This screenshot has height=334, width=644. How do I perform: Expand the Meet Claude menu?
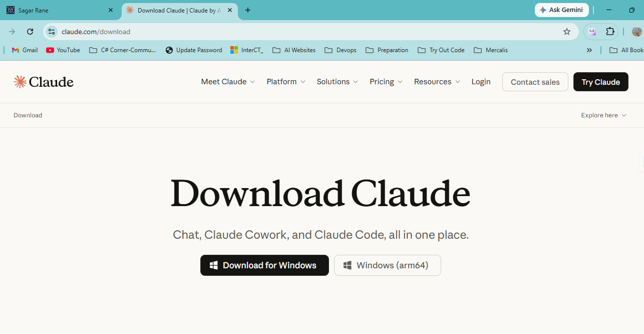click(228, 82)
